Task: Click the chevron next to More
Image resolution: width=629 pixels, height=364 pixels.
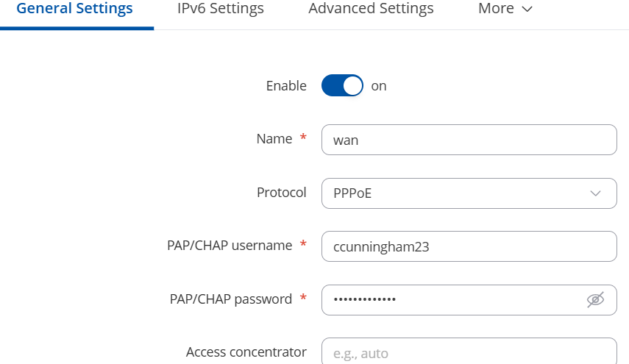Action: pos(527,10)
